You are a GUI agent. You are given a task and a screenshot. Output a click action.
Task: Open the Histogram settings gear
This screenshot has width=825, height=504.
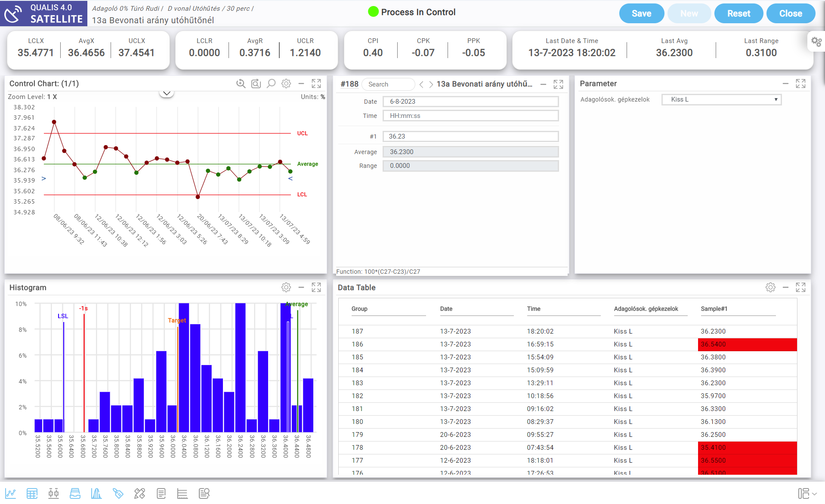click(x=286, y=287)
